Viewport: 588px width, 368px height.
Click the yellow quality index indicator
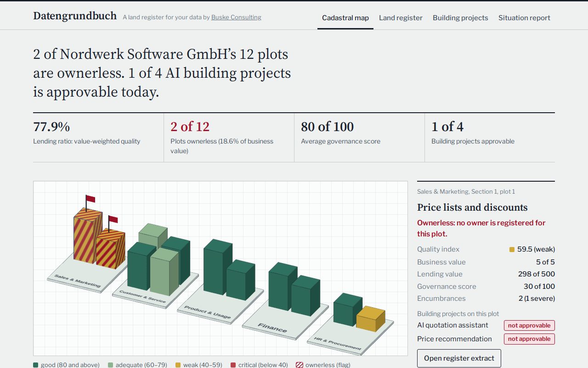click(x=512, y=250)
